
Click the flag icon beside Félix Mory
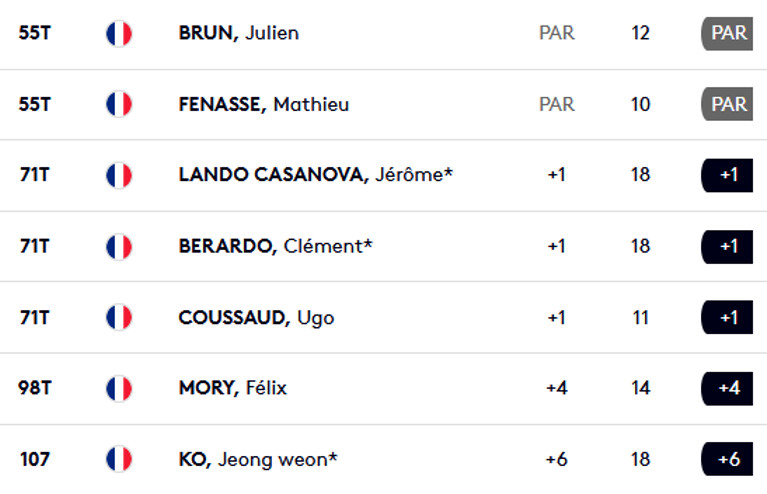click(x=119, y=388)
